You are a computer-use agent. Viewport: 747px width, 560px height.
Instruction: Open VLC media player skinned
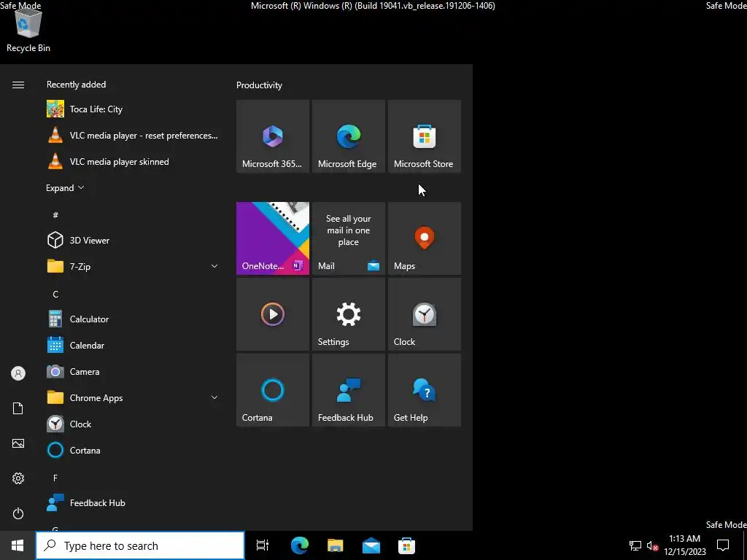point(133,161)
